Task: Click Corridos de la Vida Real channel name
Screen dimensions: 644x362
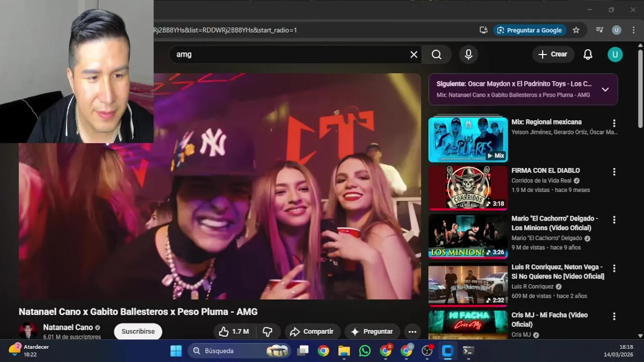Action: tap(541, 180)
